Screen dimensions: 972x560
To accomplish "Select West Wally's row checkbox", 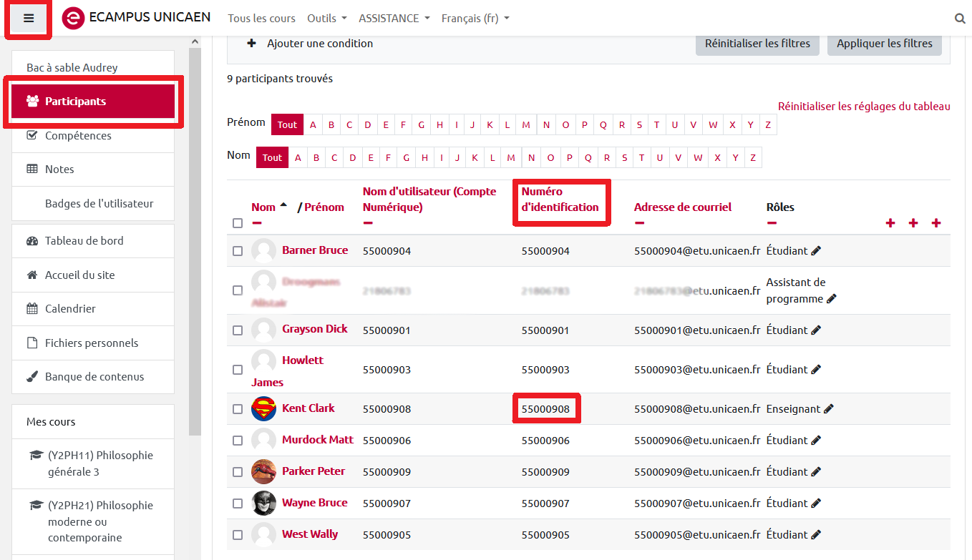I will coord(238,535).
